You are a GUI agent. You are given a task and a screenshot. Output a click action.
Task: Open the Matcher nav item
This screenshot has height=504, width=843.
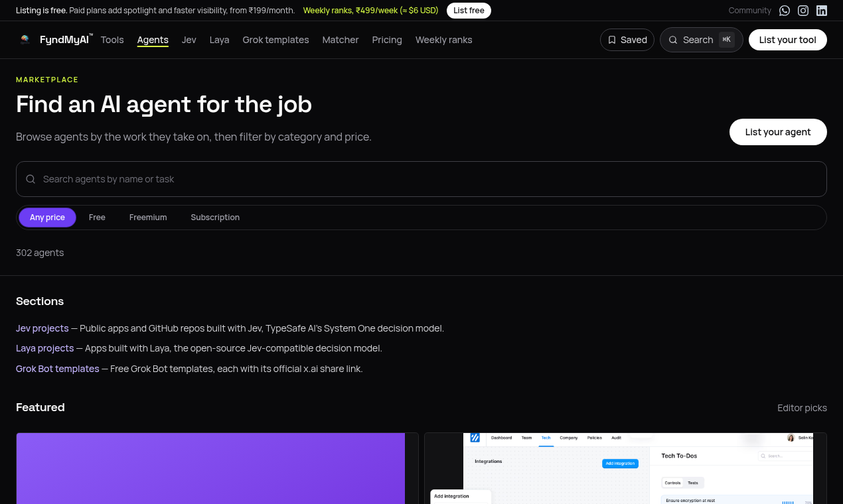tap(341, 40)
